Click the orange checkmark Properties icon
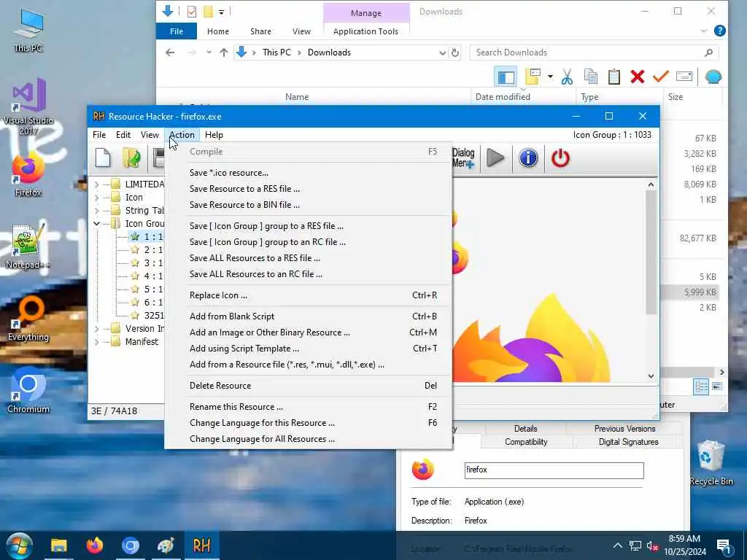747x560 pixels. [x=661, y=77]
